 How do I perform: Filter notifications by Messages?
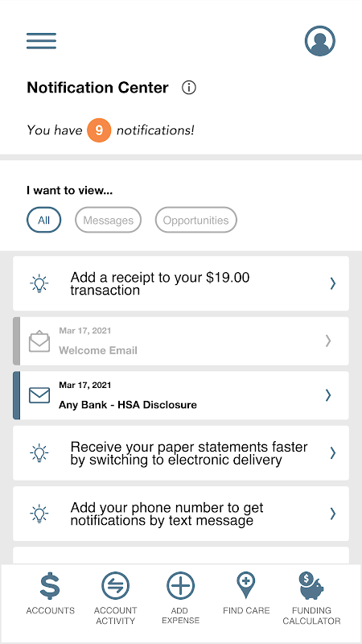109,220
